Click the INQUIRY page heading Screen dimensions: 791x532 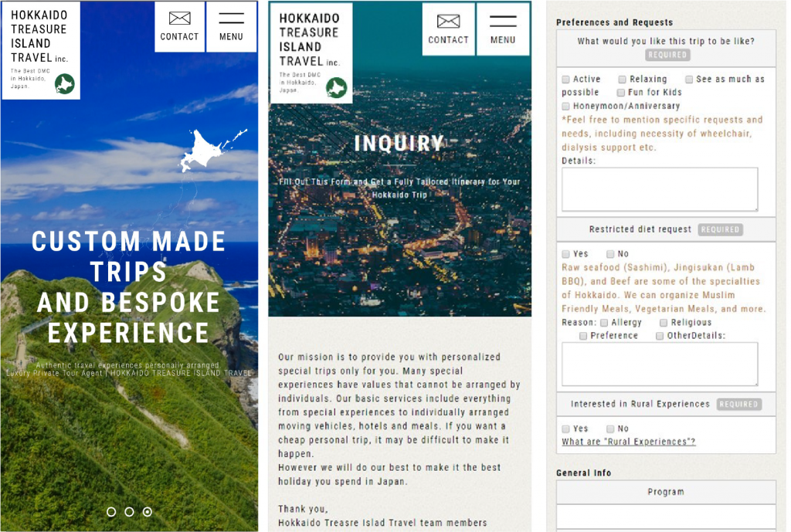pos(399,144)
